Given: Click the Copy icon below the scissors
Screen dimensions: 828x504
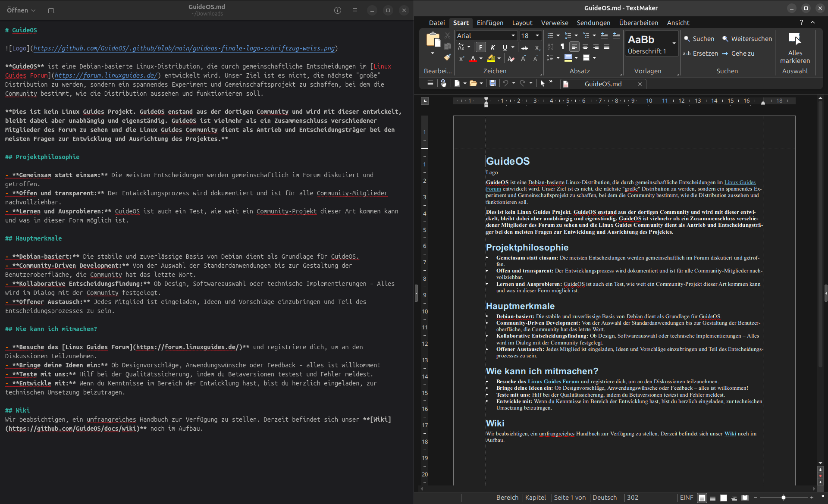Looking at the screenshot, I should (x=447, y=47).
